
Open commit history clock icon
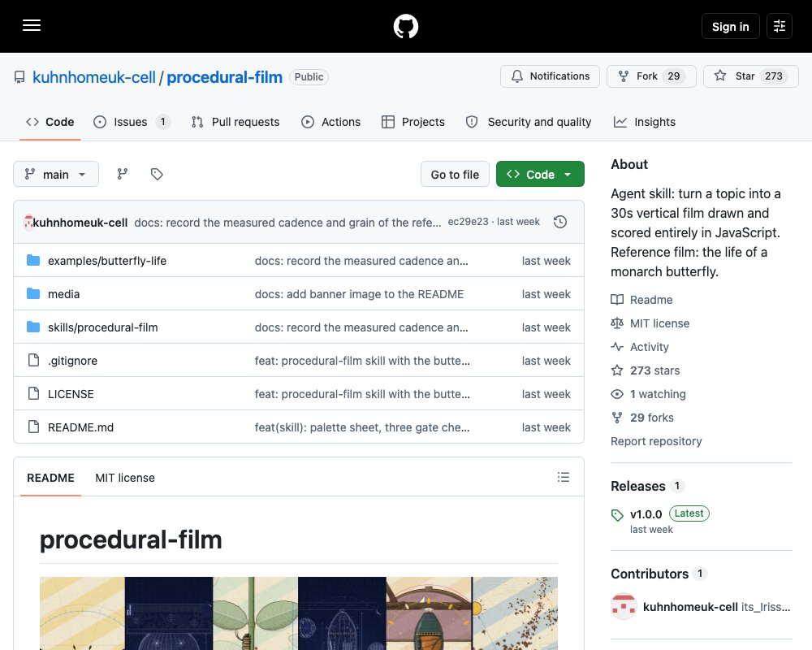(559, 222)
